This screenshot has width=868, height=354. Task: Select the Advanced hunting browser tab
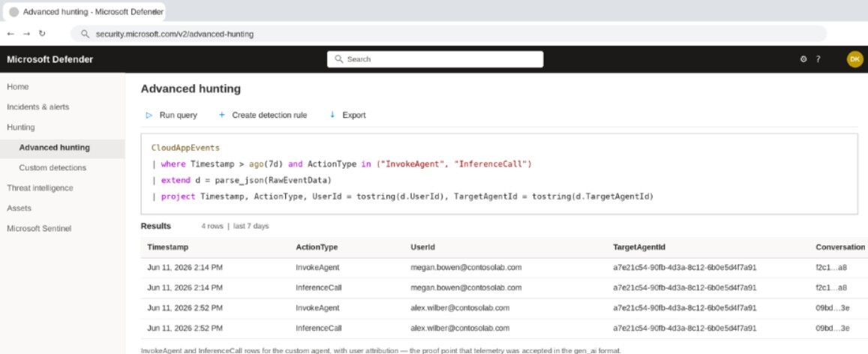pos(84,11)
